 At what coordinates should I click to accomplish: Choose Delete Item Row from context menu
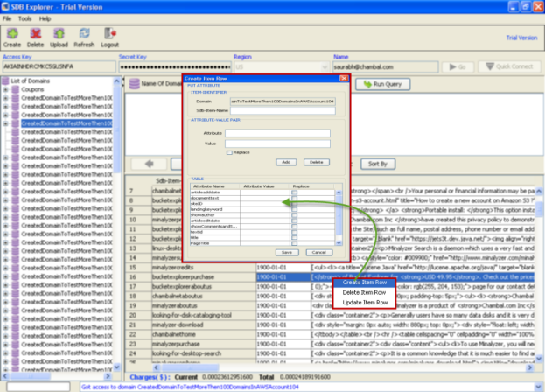[364, 292]
